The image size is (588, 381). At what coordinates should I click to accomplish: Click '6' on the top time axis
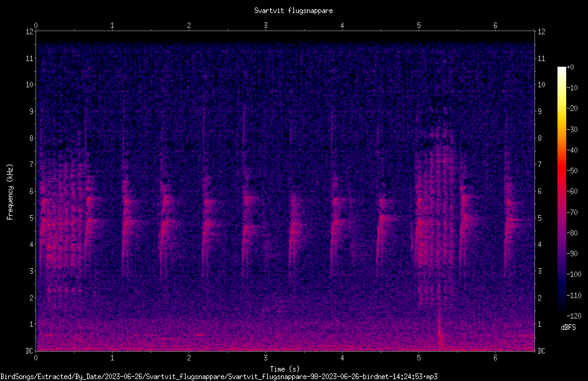point(495,26)
